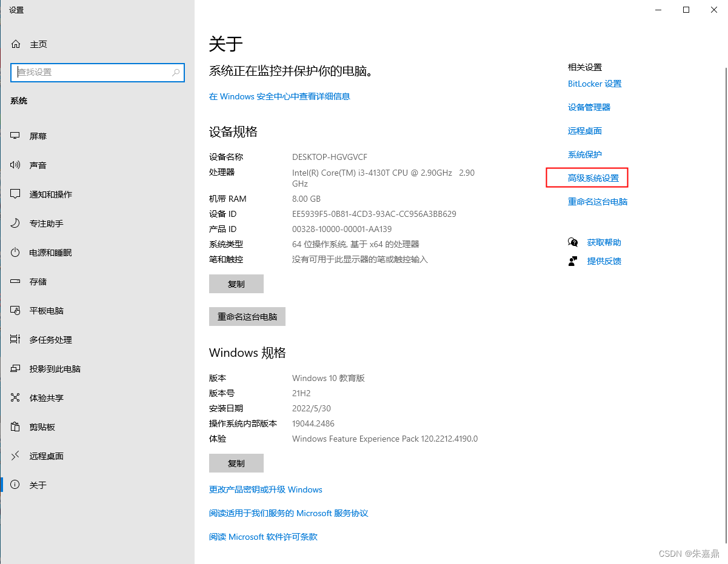Open 平板电脑 settings page
This screenshot has height=564, width=728.
[97, 311]
